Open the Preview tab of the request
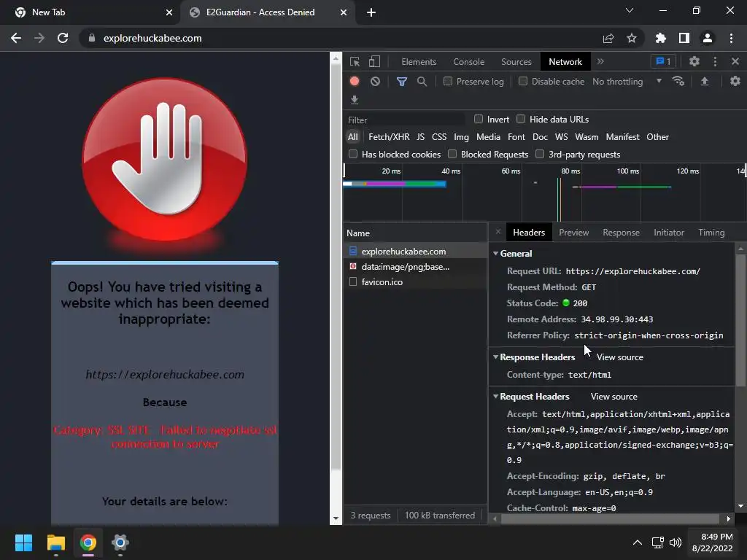The width and height of the screenshot is (747, 560). pyautogui.click(x=573, y=233)
